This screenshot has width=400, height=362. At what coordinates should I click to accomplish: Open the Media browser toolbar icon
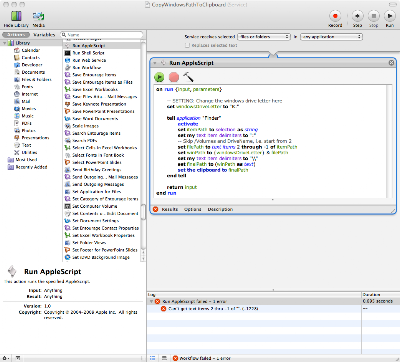point(39,16)
